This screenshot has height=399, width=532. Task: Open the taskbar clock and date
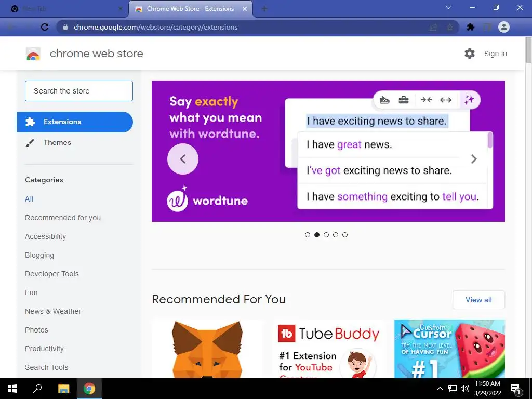pos(487,389)
